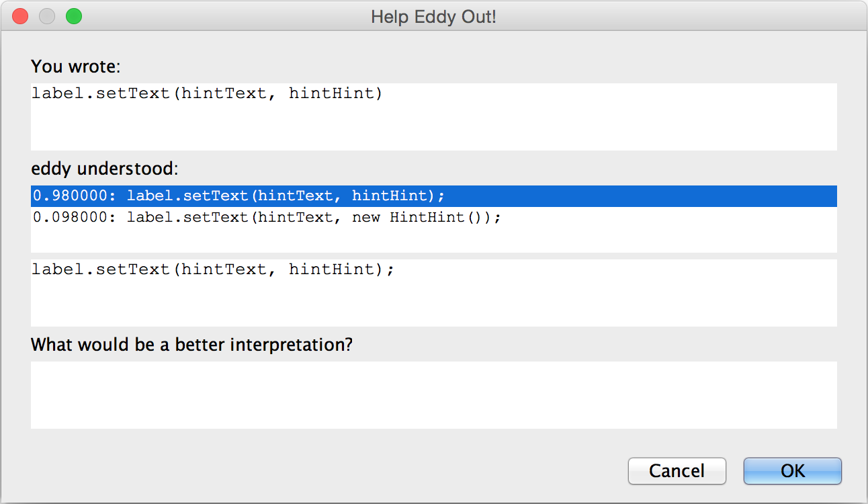
Task: Click blank area beneath the You wrote code
Action: point(434,128)
